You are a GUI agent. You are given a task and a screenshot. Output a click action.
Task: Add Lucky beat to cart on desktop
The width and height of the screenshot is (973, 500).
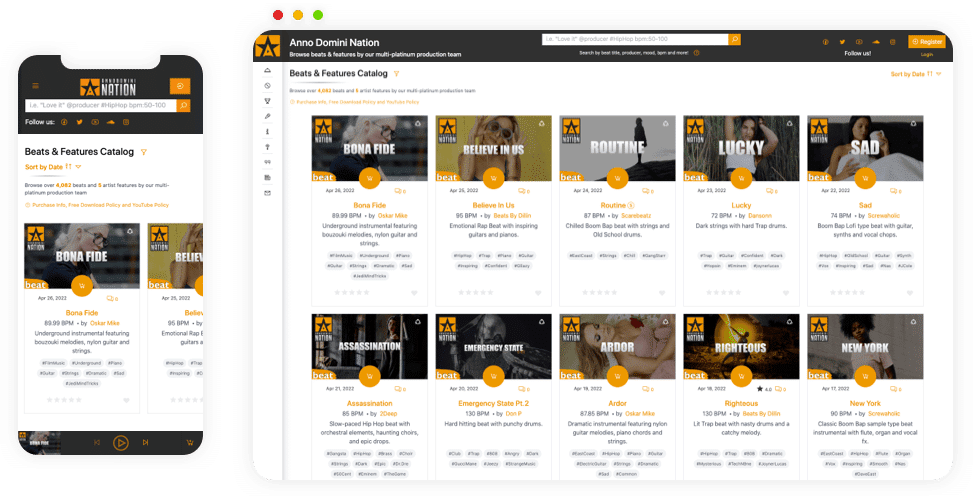(741, 178)
